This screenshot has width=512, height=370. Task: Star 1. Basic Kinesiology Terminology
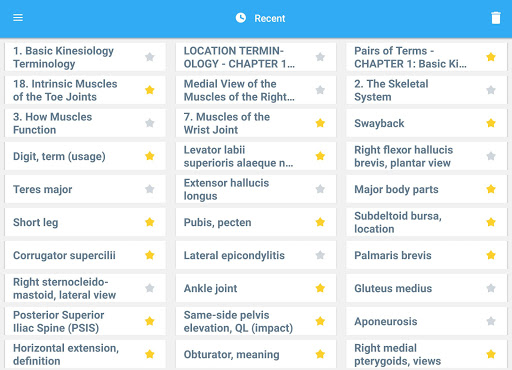point(150,57)
